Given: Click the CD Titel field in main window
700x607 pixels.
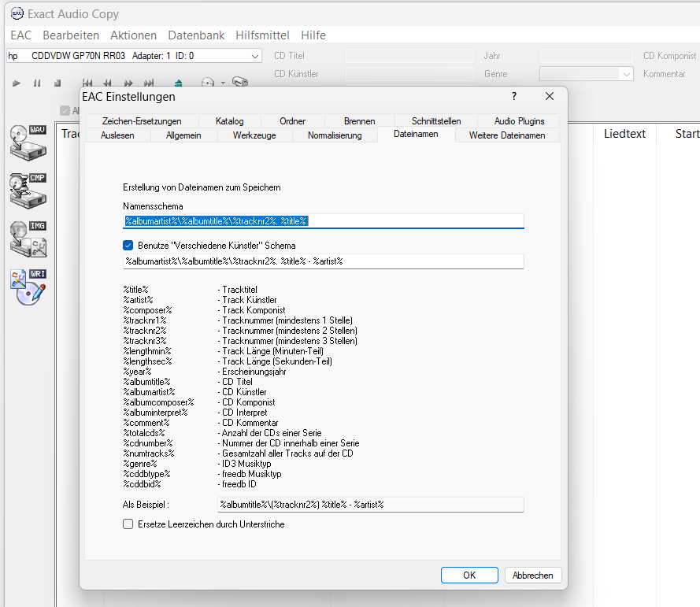Looking at the screenshot, I should 409,56.
